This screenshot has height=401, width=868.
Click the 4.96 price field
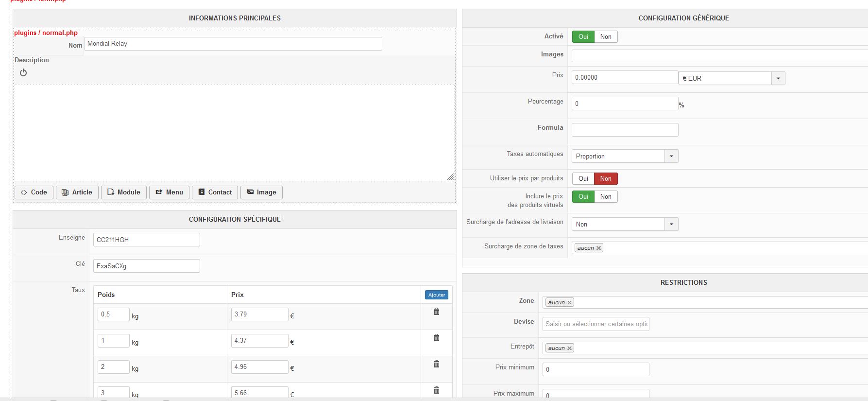(260, 367)
